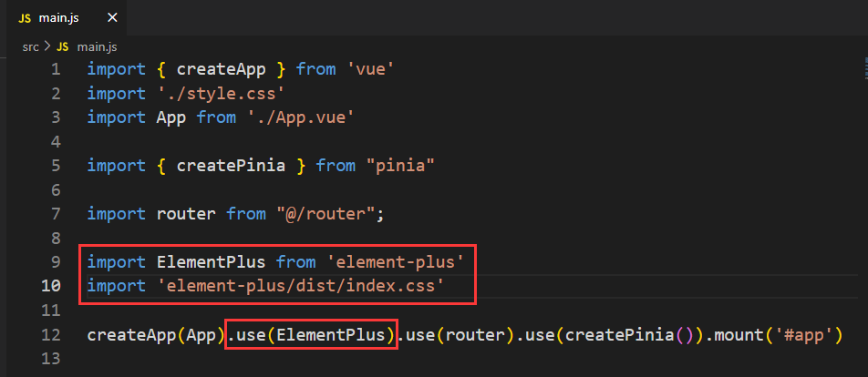This screenshot has height=377, width=868.
Task: Click the createPinia identifier on line 5
Action: (231, 166)
